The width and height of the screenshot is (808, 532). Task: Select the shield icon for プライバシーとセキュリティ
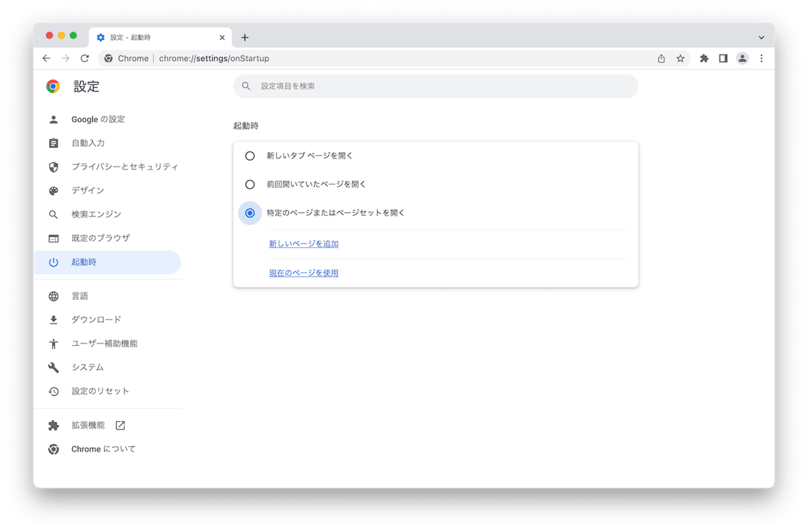tap(53, 167)
